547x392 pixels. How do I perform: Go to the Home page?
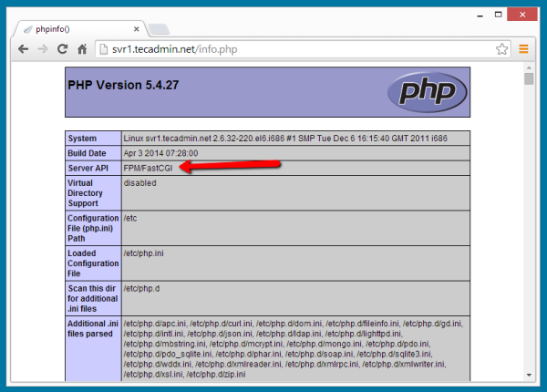pos(82,48)
